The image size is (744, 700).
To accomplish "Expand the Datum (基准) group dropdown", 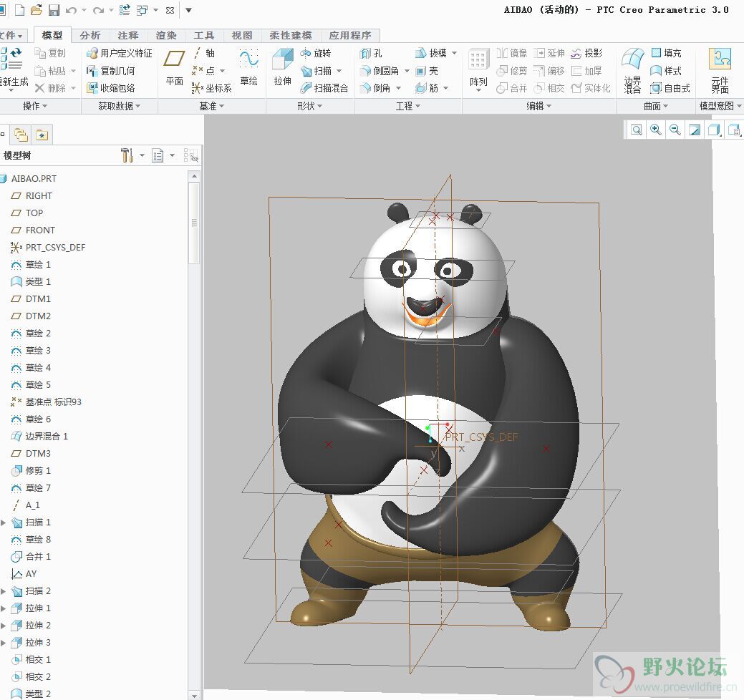I will (x=212, y=106).
